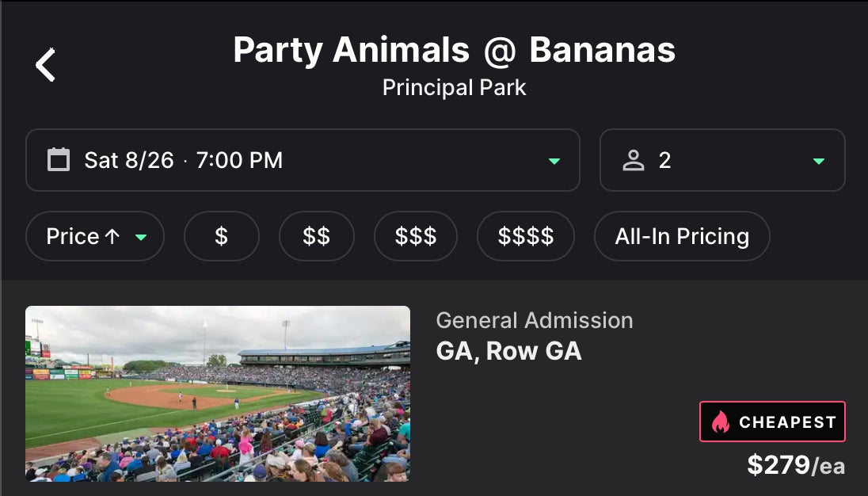Click the General Admission section label
868x496 pixels.
click(534, 320)
